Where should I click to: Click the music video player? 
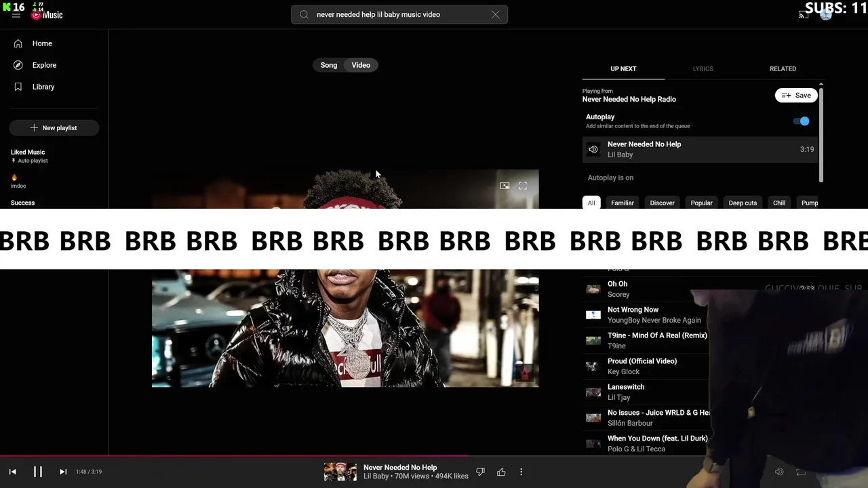(x=345, y=279)
